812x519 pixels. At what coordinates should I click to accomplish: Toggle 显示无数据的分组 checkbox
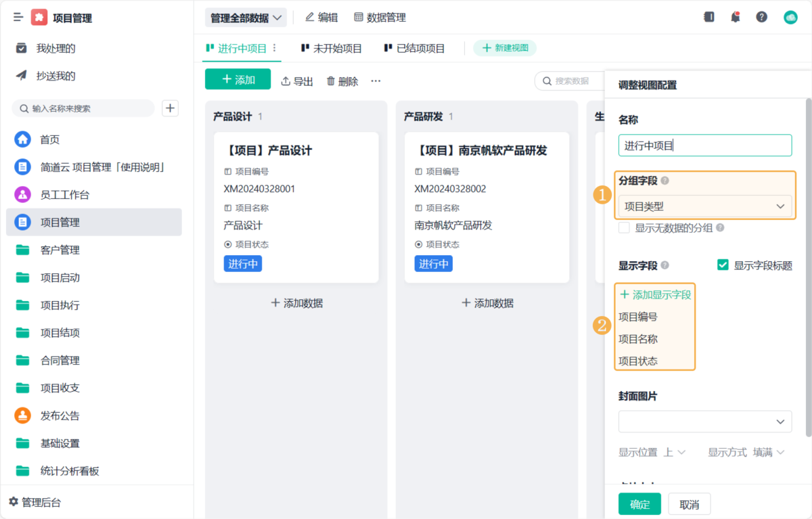click(624, 228)
